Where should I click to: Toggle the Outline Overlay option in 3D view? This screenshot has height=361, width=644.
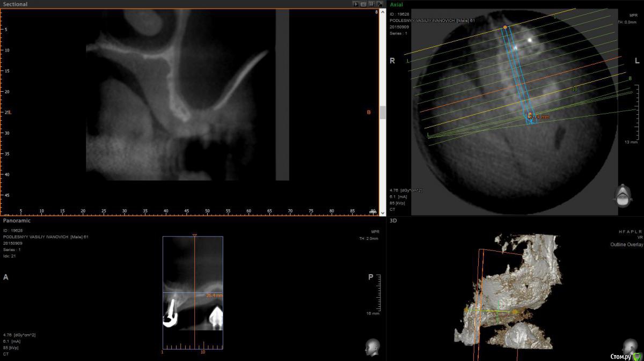pyautogui.click(x=626, y=244)
